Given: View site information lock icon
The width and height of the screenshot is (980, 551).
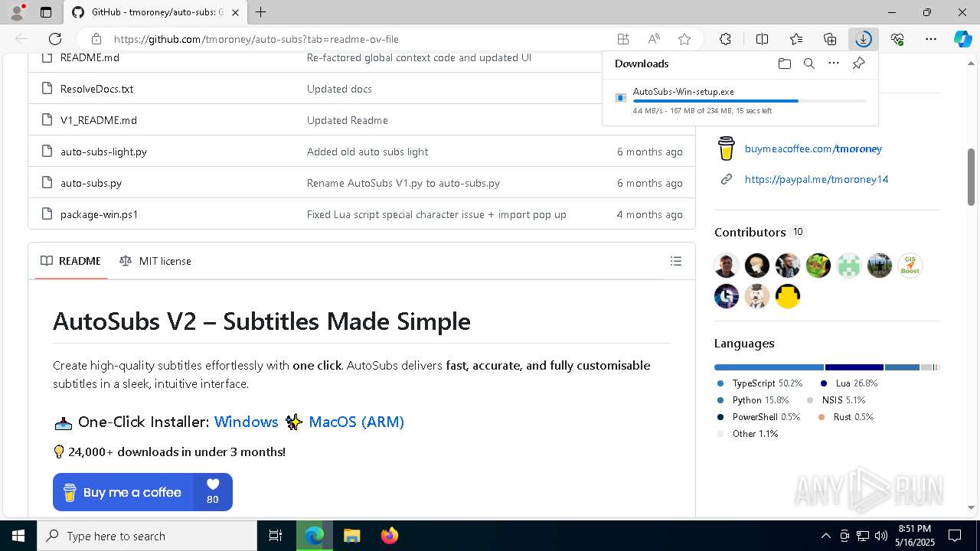Looking at the screenshot, I should pos(96,39).
